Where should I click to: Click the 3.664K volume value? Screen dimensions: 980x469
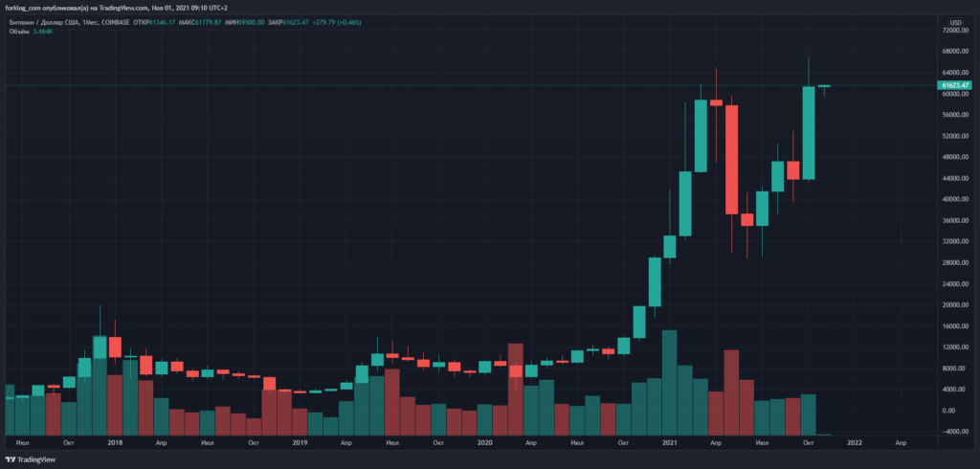tap(43, 31)
